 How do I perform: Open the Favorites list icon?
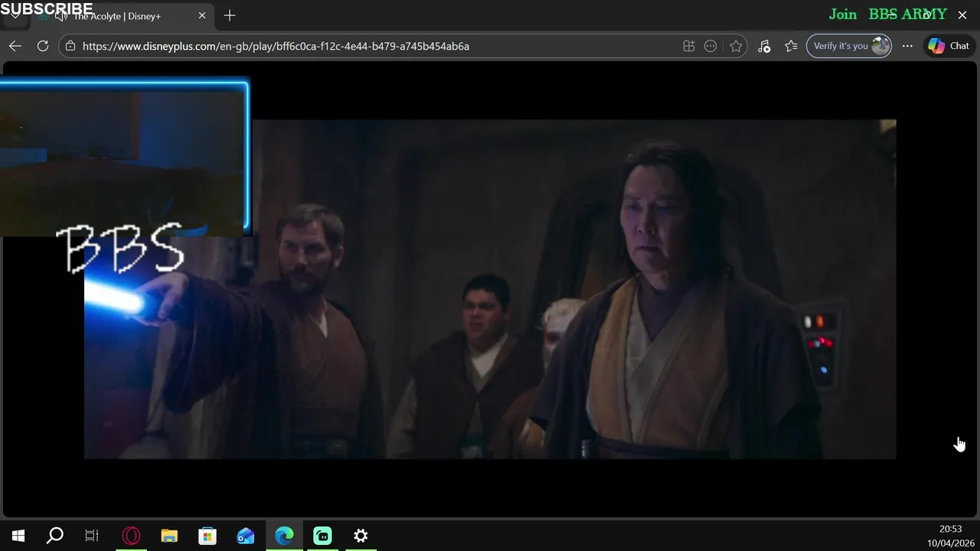791,46
